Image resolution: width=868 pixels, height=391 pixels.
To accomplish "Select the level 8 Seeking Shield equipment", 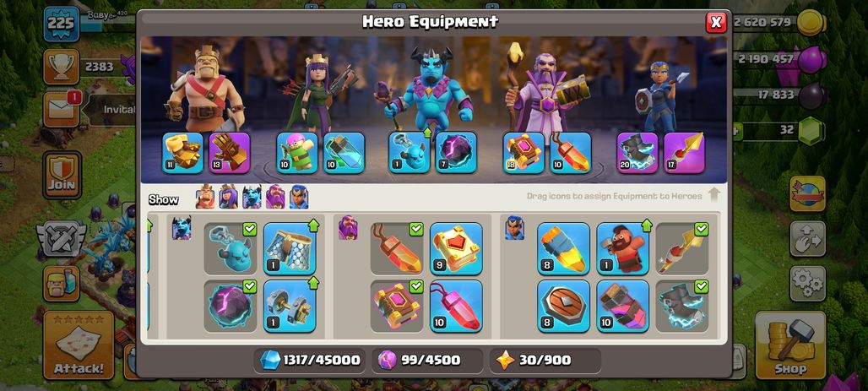I will pyautogui.click(x=563, y=307).
